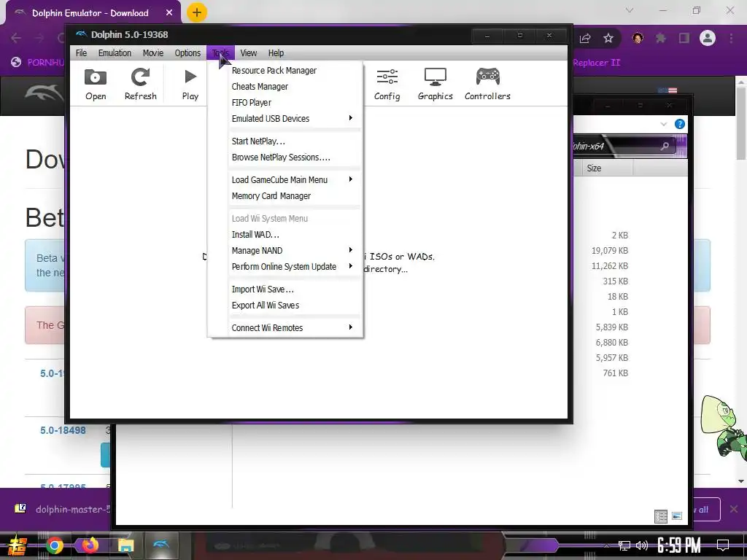
Task: Open Chrome from the taskbar
Action: coord(54,545)
